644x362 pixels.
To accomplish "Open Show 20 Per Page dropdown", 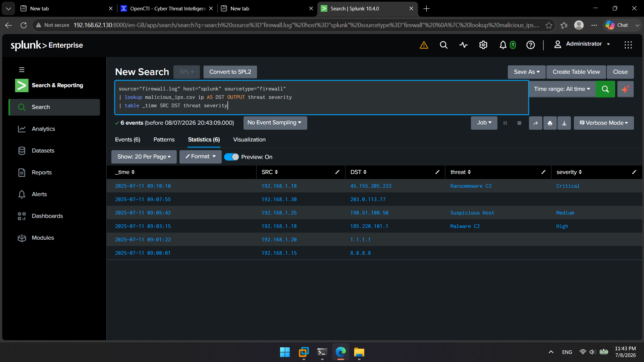I will pyautogui.click(x=144, y=157).
